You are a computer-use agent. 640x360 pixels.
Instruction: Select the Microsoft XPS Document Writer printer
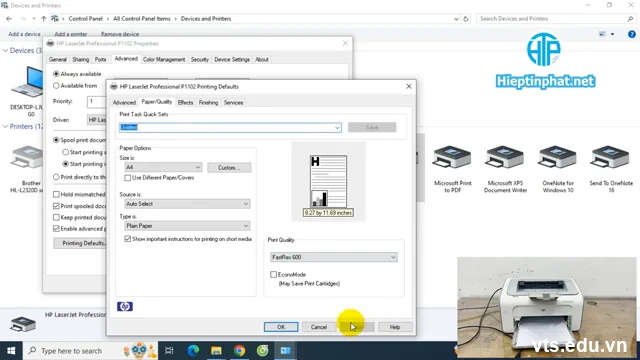click(x=505, y=158)
